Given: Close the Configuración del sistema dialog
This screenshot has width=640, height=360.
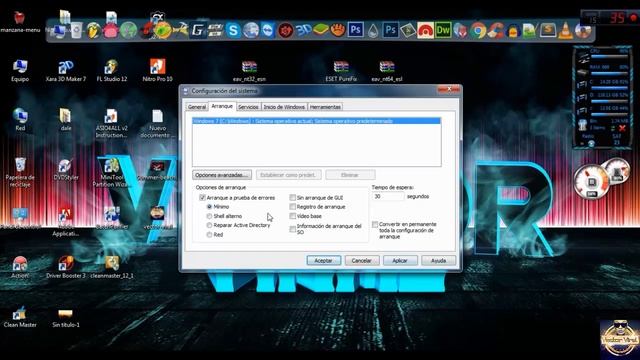Looking at the screenshot, I should tap(448, 89).
